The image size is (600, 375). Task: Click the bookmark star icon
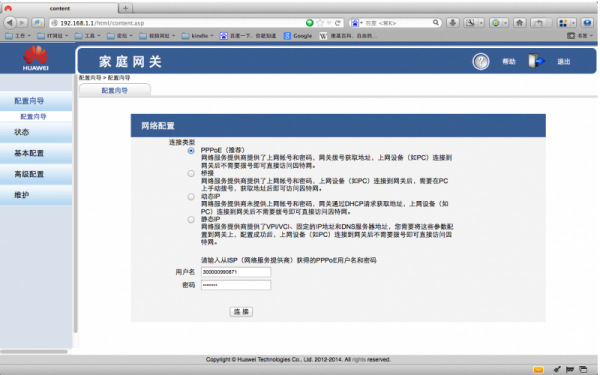[x=320, y=23]
